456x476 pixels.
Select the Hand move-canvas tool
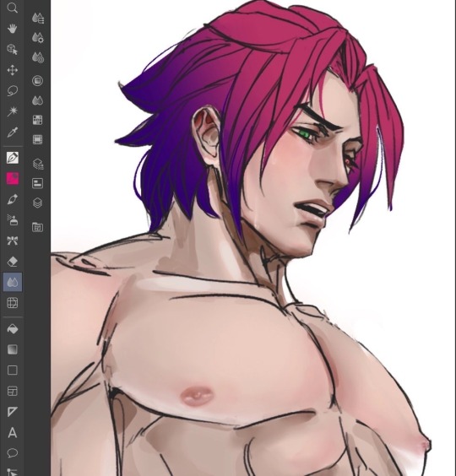point(12,29)
